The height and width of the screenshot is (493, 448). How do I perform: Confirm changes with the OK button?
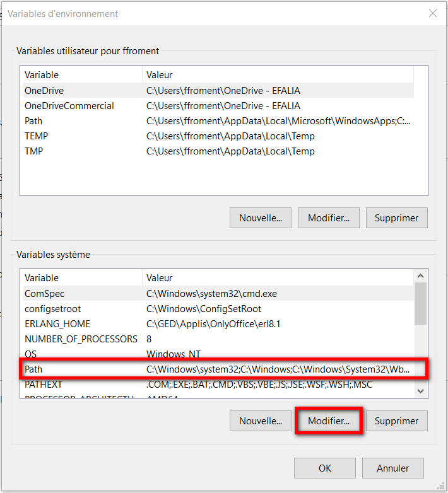point(324,468)
